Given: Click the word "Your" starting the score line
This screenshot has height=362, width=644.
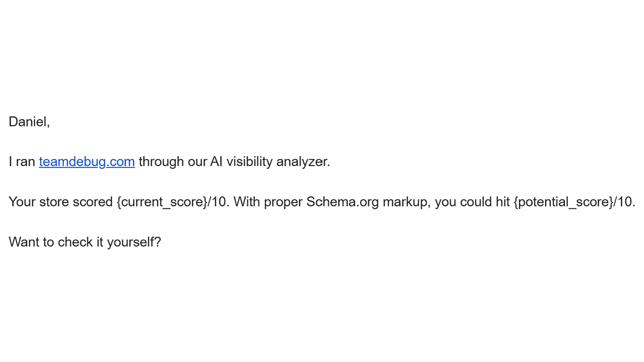Looking at the screenshot, I should (22, 202).
